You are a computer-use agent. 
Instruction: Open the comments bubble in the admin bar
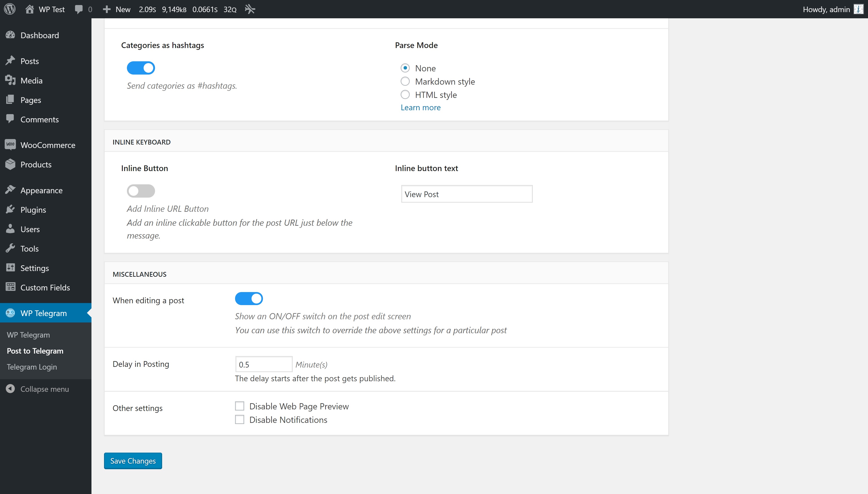79,9
